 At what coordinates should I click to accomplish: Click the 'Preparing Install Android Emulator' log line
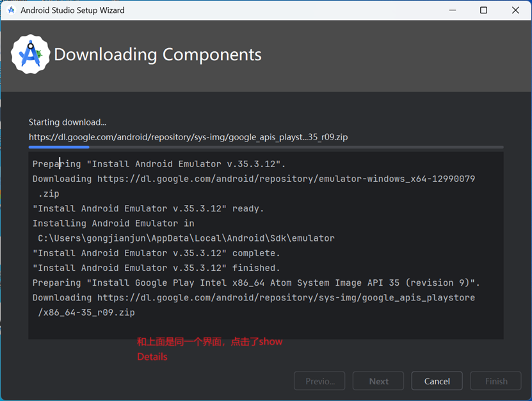pyautogui.click(x=159, y=163)
